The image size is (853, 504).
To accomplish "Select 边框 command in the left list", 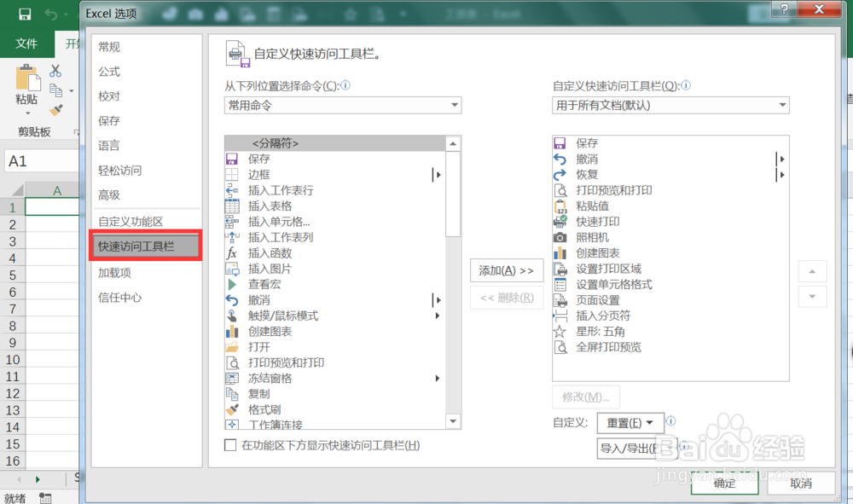I will coord(334,175).
